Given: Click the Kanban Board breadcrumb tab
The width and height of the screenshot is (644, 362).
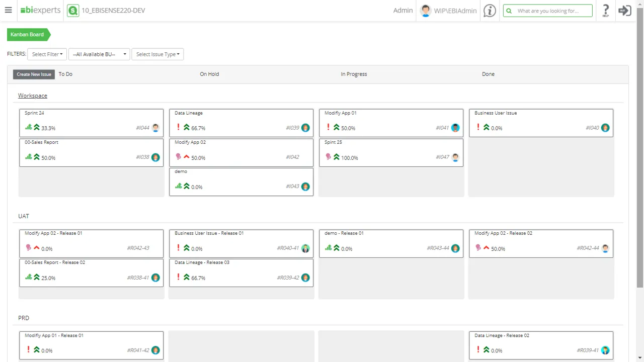Looking at the screenshot, I should pos(29,35).
